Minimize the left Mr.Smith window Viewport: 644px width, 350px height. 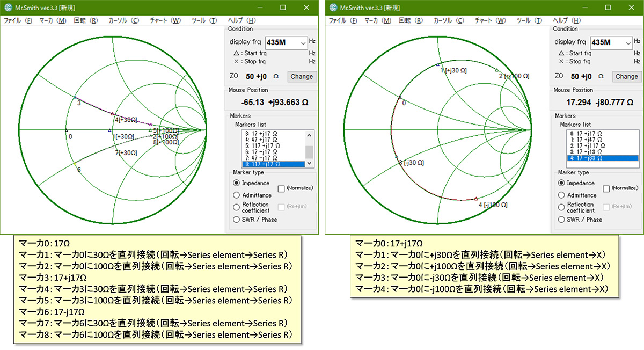coord(260,8)
